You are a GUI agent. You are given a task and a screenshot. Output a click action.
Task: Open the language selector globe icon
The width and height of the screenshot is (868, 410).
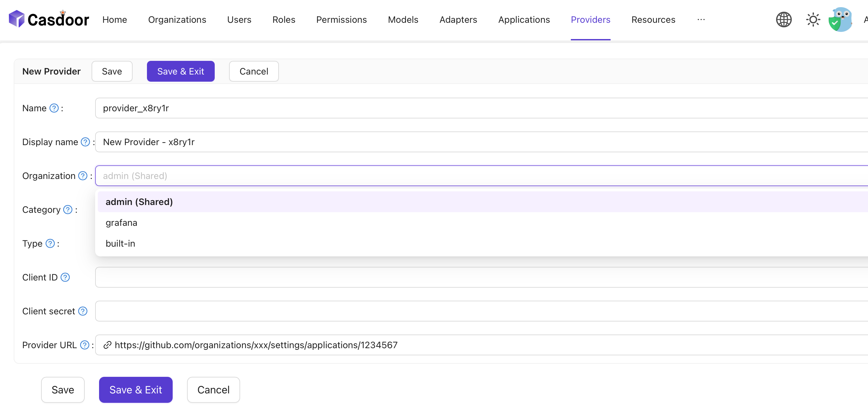[783, 19]
